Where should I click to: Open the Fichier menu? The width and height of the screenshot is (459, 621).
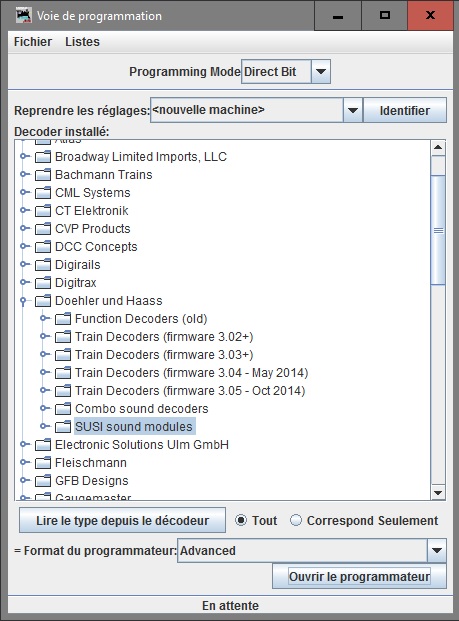click(33, 42)
